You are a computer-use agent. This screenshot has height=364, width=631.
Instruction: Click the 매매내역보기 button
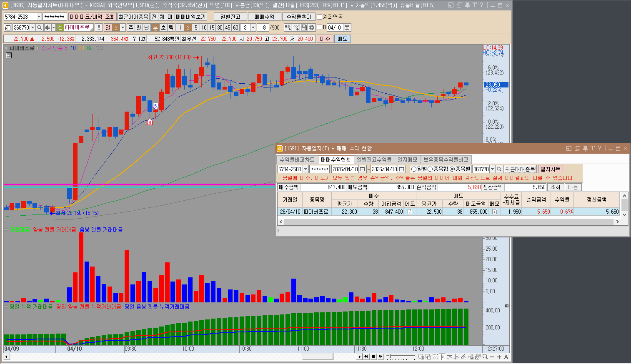tap(191, 17)
